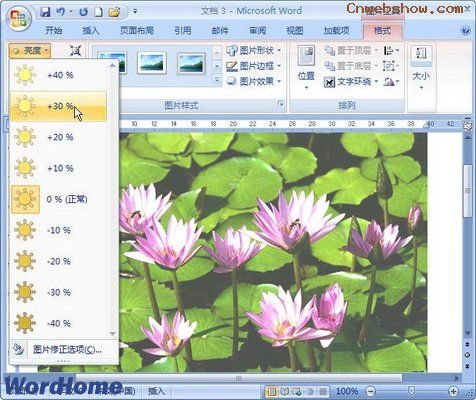Viewport: 476px width, 400px height.
Task: Click the 位置 (Position) icon
Action: click(x=306, y=68)
